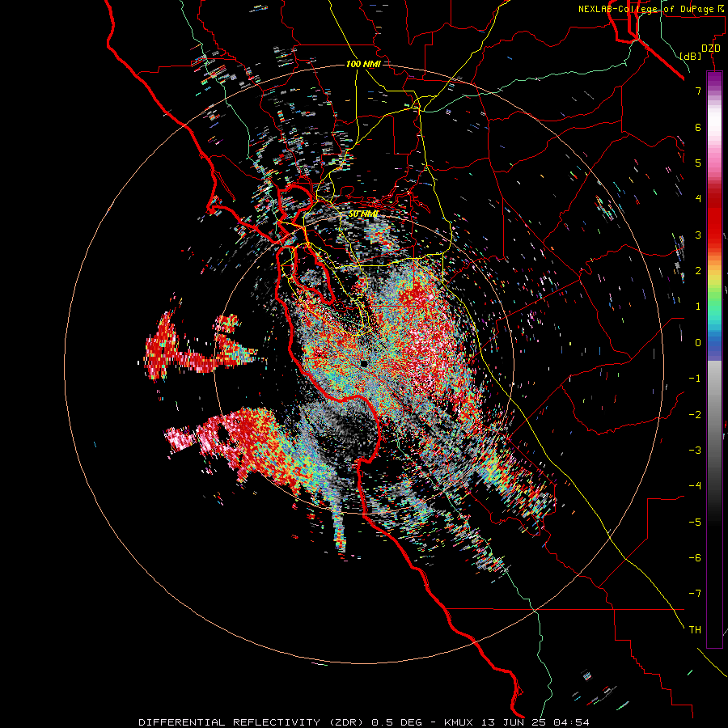Click the 1 dB mark on color scale
The height and width of the screenshot is (728, 728).
click(x=698, y=307)
